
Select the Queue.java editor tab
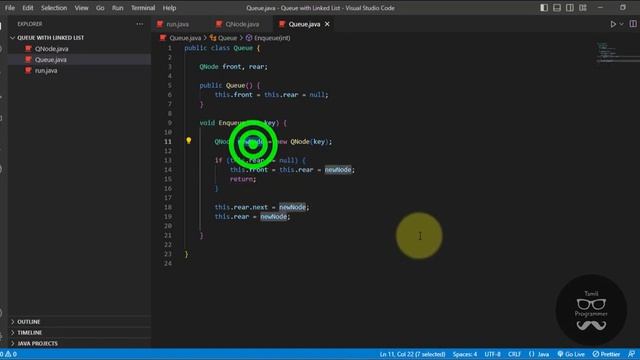click(x=304, y=24)
